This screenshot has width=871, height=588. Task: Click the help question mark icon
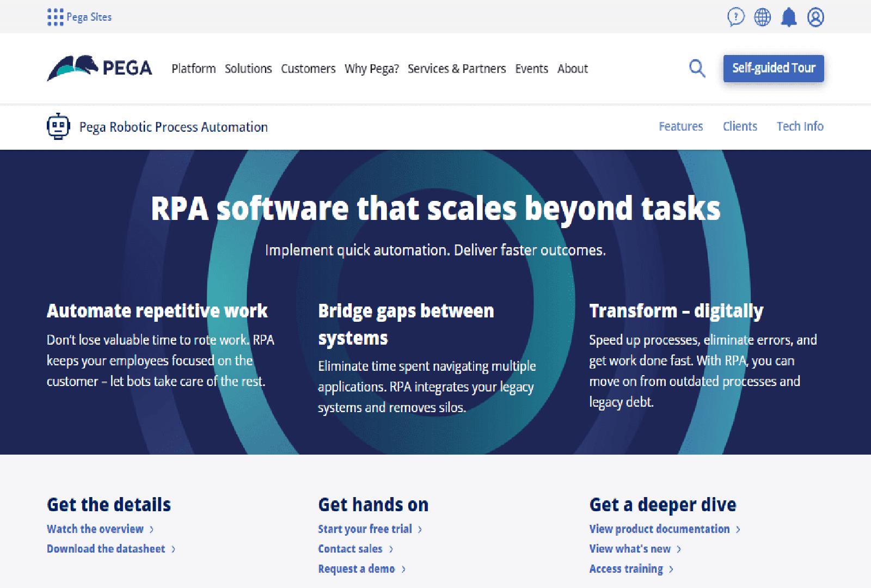coord(735,17)
